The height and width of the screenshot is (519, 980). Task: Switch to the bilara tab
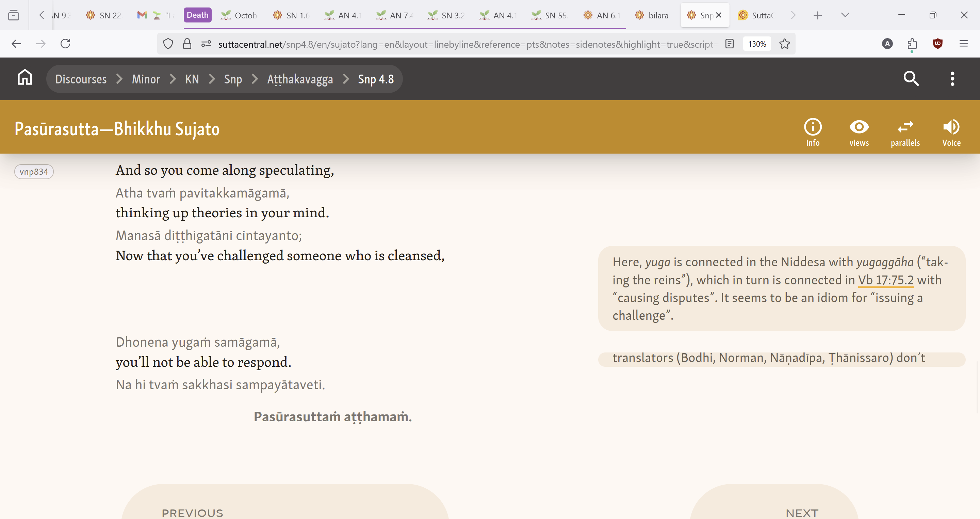coord(652,15)
